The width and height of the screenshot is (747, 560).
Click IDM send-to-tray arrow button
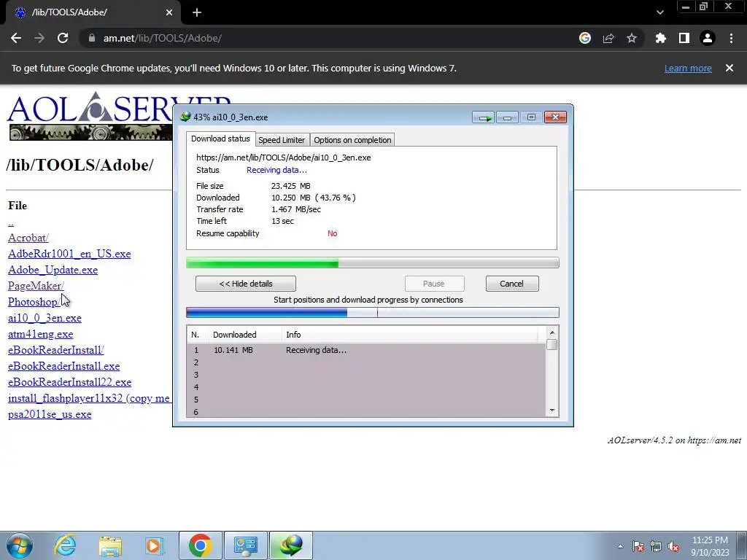point(484,117)
